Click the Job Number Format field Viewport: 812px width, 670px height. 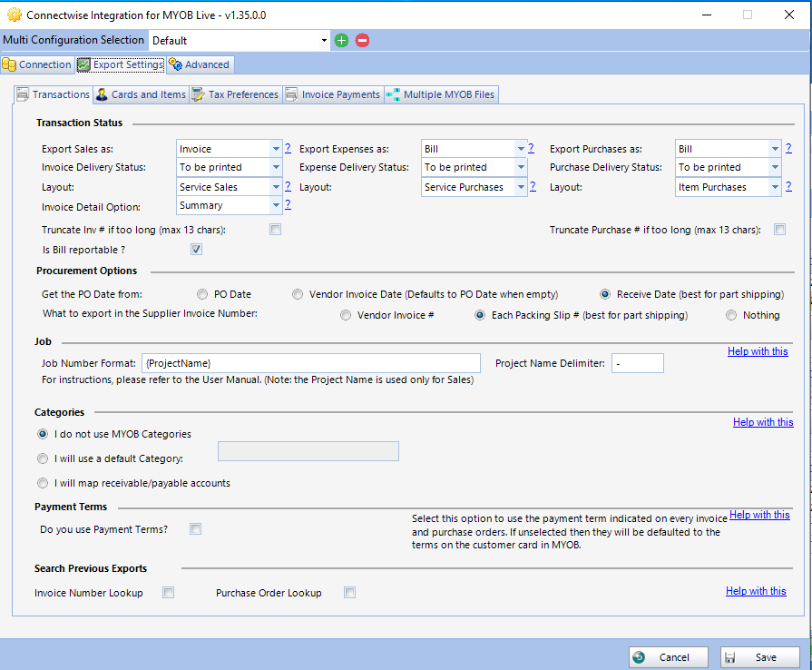pos(310,363)
